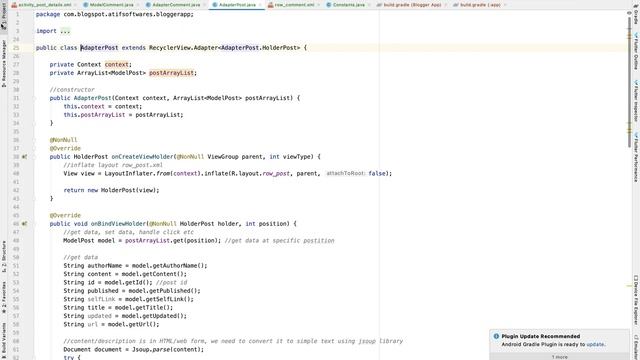Collapse the AdapterPost constructor block
This screenshot has width=640, height=360.
35,98
